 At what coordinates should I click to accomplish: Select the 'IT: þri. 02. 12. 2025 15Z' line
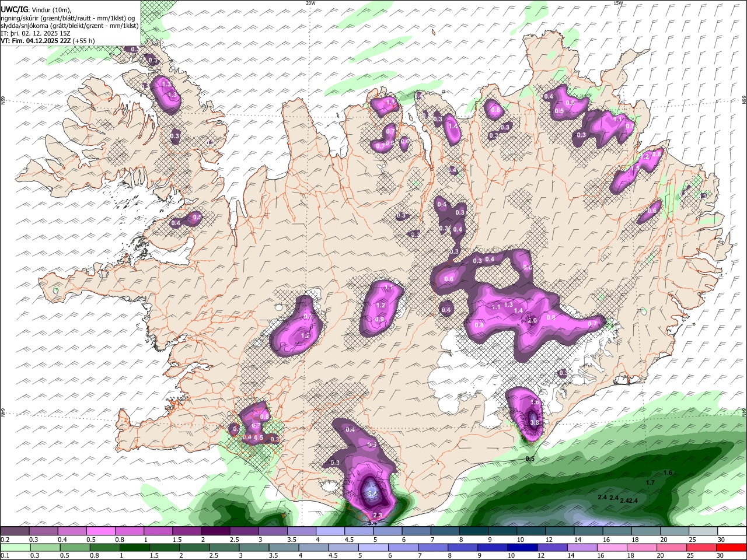pyautogui.click(x=36, y=33)
